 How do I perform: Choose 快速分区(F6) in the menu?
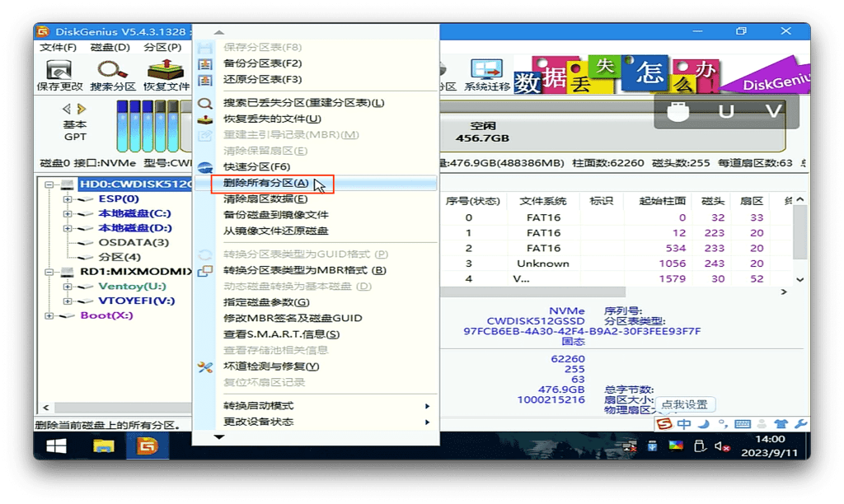(x=257, y=167)
